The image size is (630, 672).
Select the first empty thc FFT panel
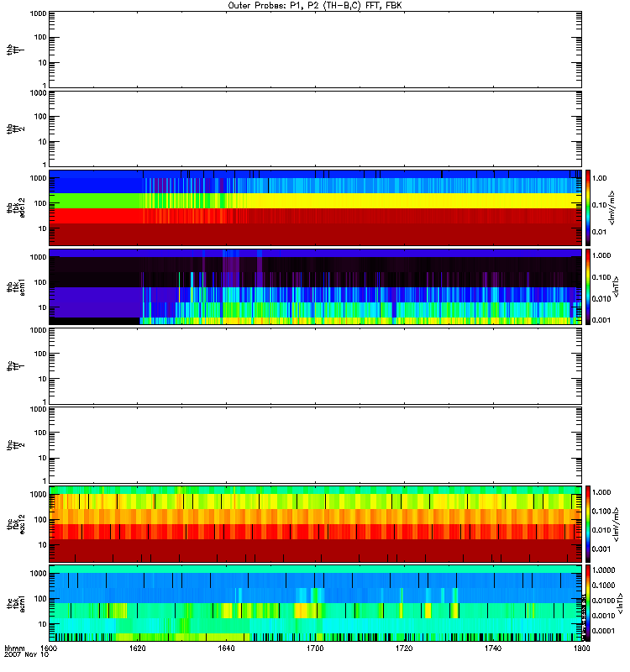[315, 365]
